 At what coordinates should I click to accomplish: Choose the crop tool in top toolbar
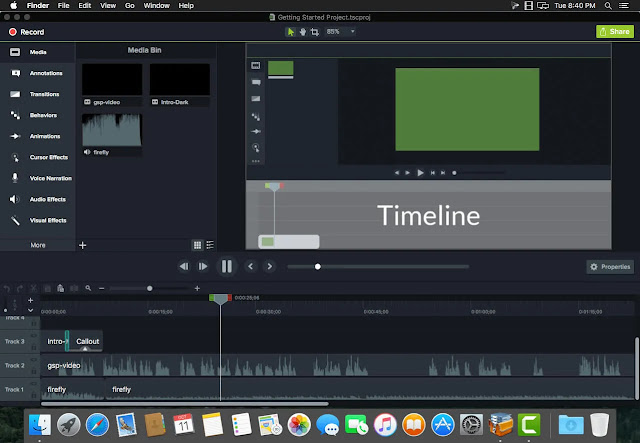tap(314, 32)
